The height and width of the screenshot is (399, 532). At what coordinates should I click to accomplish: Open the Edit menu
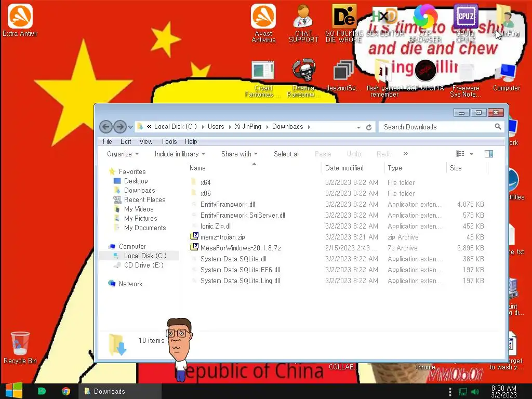point(126,141)
